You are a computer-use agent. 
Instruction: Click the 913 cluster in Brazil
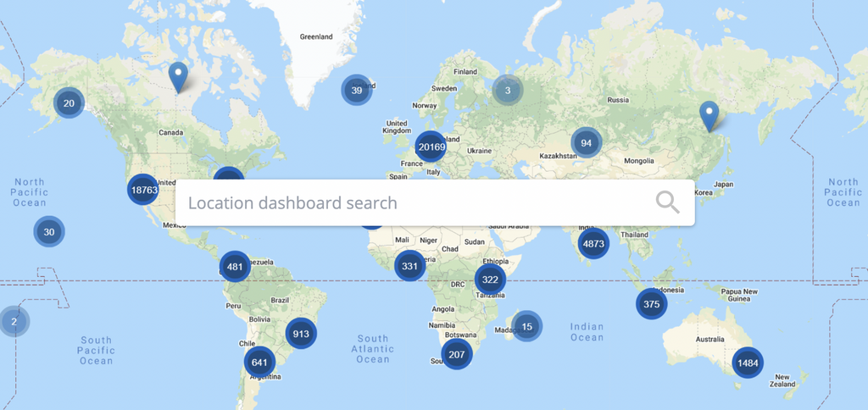tap(301, 334)
